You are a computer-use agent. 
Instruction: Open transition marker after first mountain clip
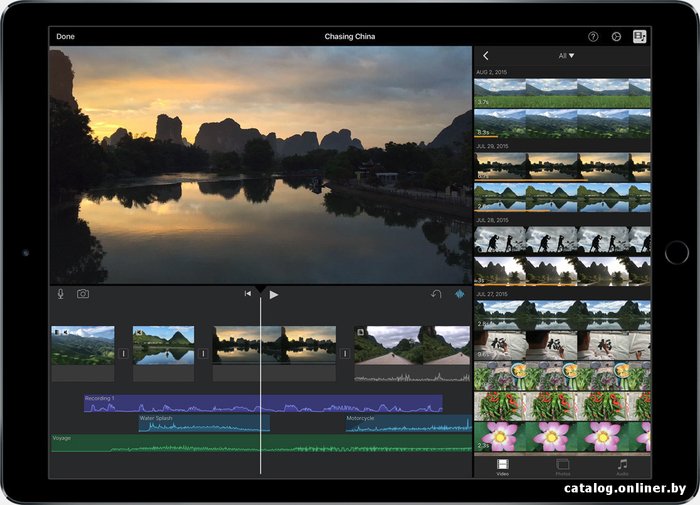pos(124,353)
